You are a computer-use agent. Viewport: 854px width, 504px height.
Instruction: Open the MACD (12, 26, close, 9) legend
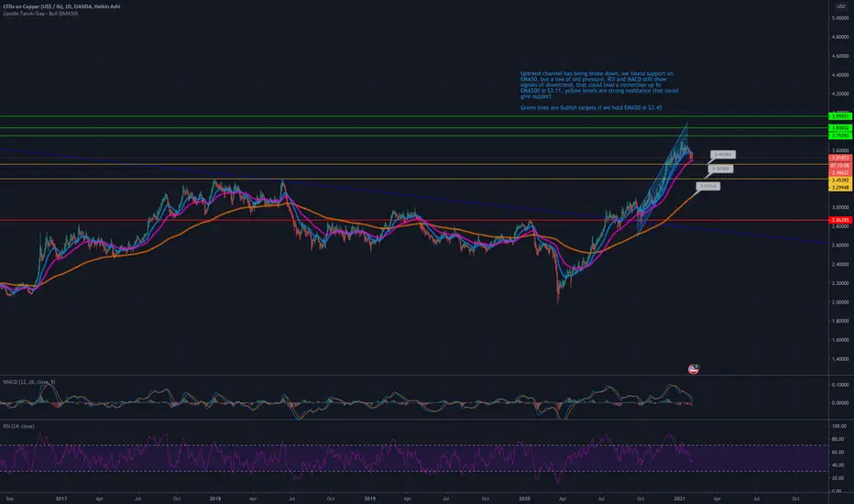click(x=29, y=382)
